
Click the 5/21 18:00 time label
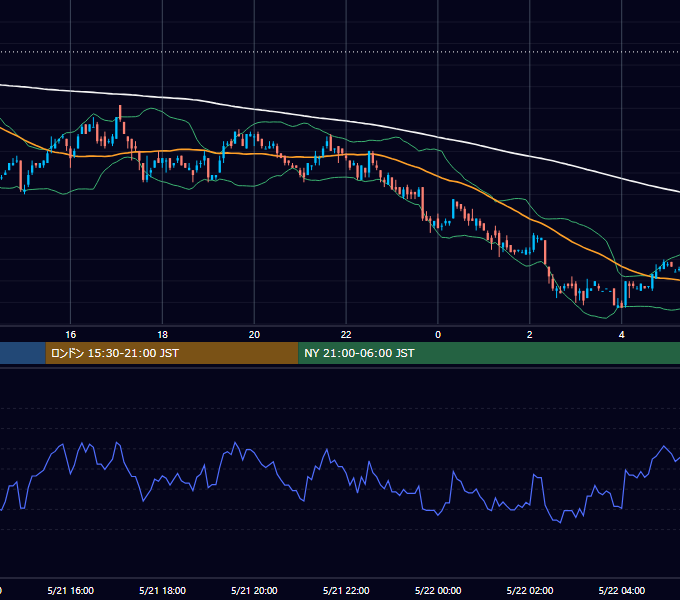[162, 590]
